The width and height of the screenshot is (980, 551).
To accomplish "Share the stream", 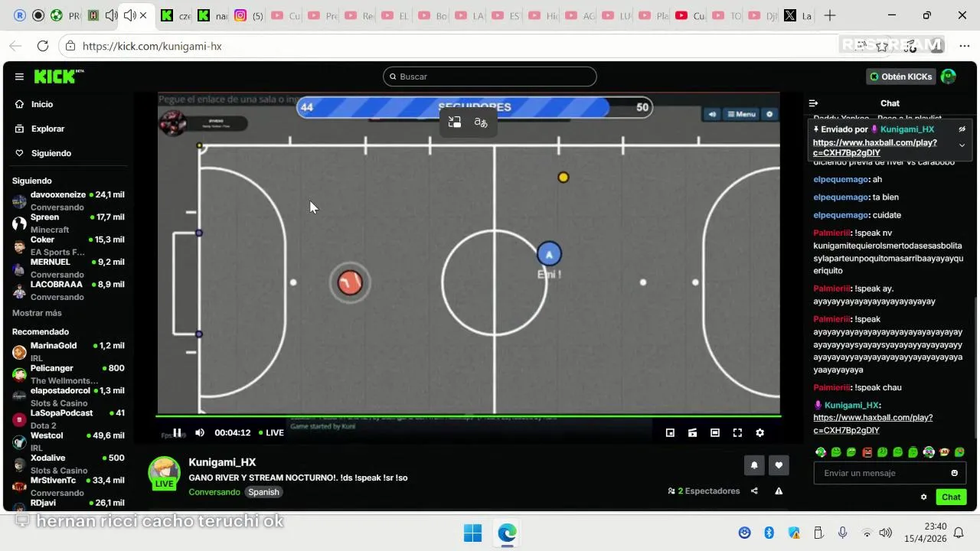I will [x=754, y=491].
